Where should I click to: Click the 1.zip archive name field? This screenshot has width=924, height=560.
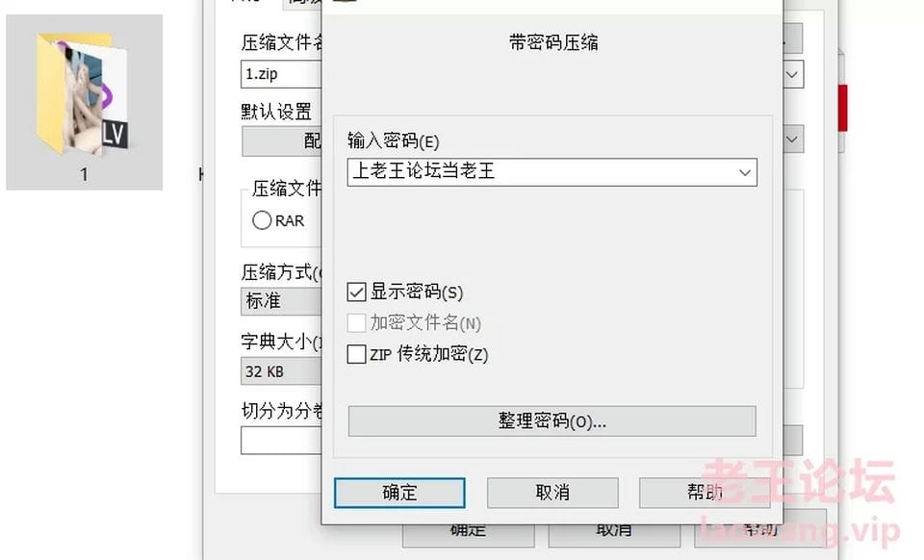[281, 74]
